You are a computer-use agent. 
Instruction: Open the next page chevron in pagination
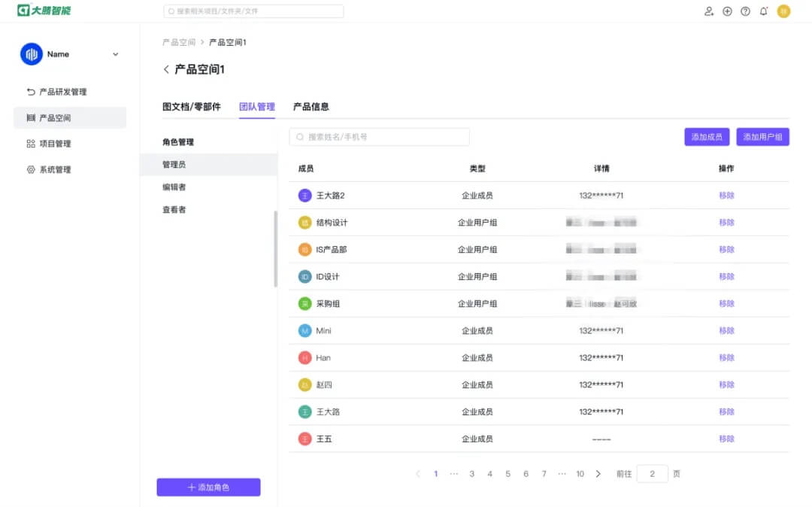pos(598,474)
